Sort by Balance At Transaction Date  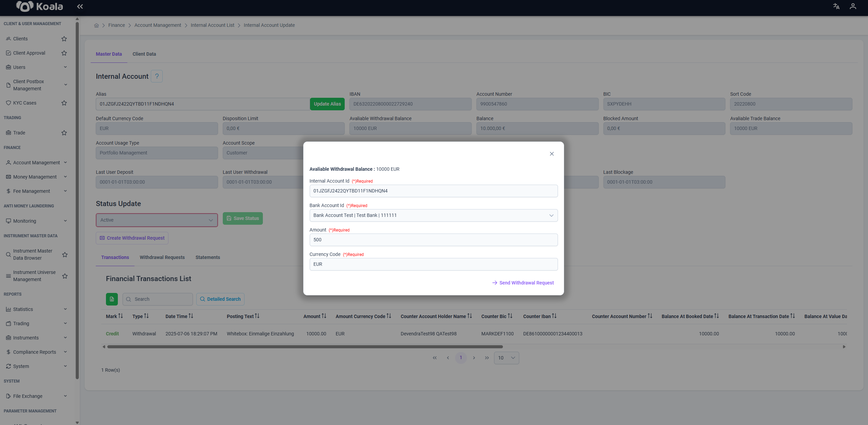coord(793,316)
